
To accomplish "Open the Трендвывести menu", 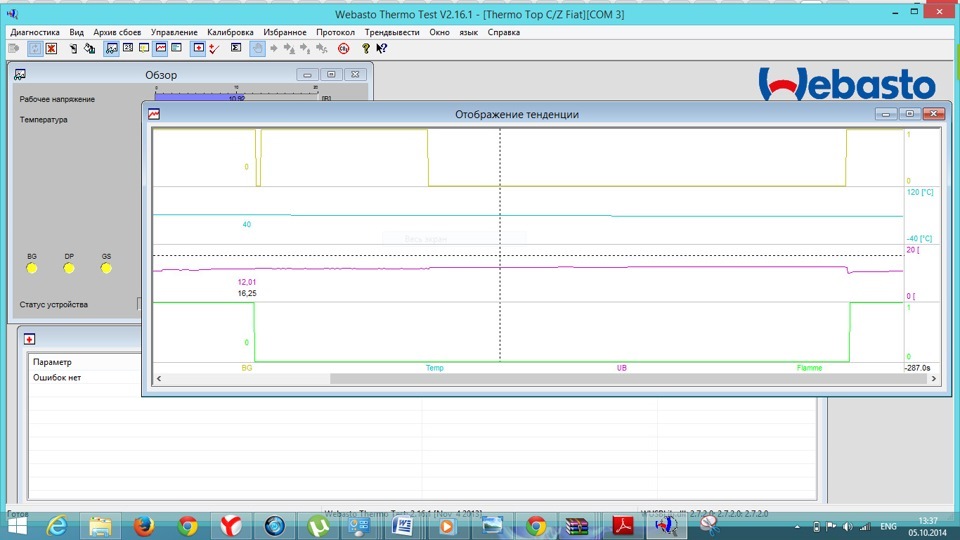I will [x=392, y=32].
